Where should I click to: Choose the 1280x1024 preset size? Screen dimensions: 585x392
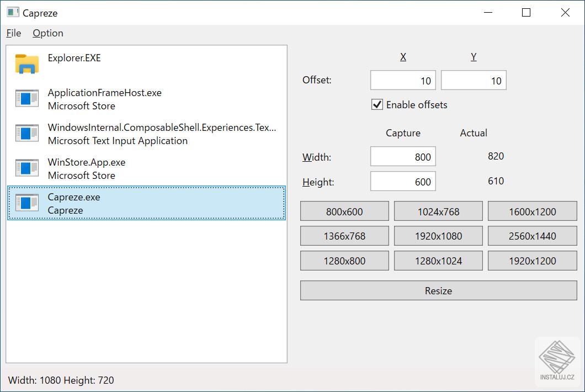pyautogui.click(x=438, y=261)
